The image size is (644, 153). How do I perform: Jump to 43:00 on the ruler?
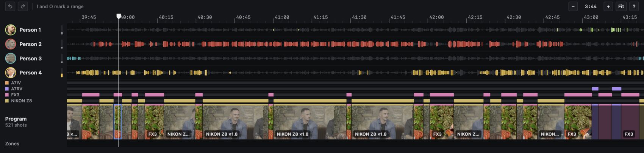pyautogui.click(x=591, y=17)
